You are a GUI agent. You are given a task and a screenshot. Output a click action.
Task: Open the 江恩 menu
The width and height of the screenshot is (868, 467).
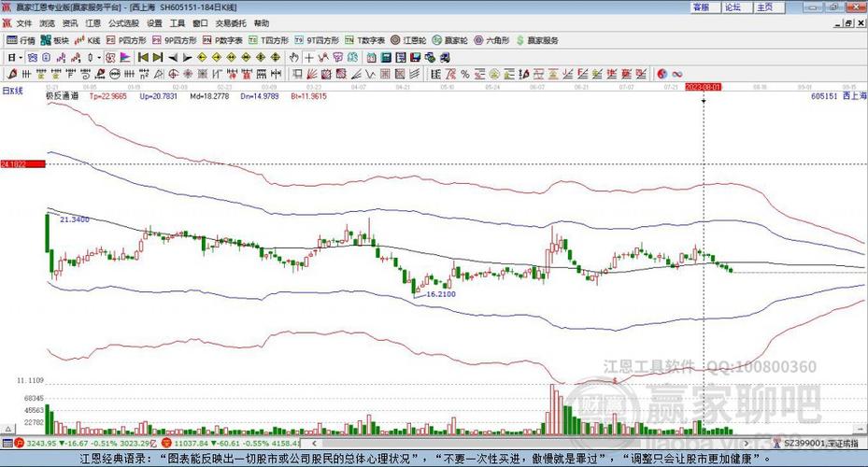93,23
